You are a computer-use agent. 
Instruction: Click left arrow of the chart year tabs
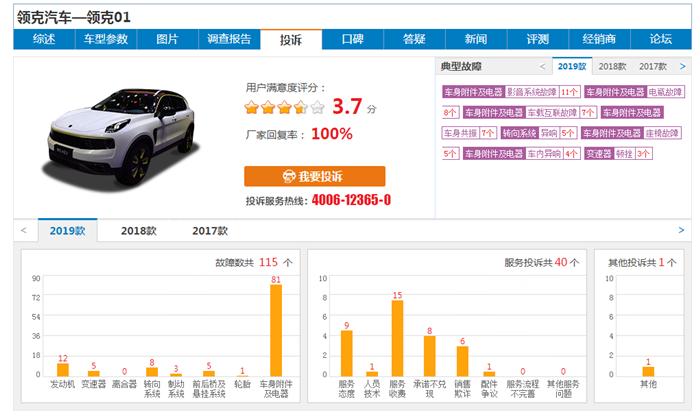click(x=24, y=230)
